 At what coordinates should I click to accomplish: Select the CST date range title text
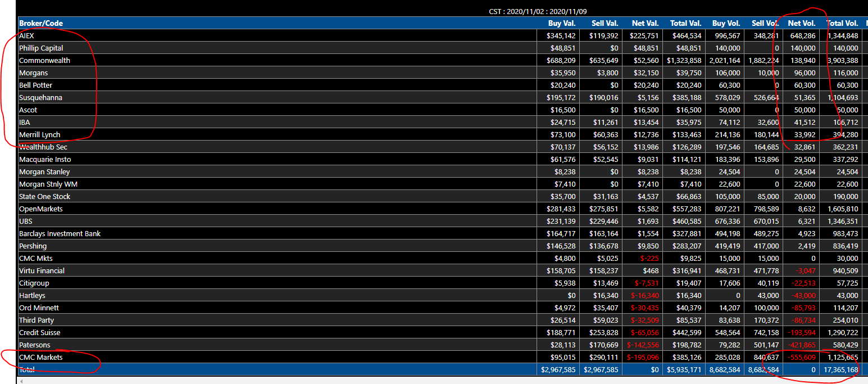(539, 11)
